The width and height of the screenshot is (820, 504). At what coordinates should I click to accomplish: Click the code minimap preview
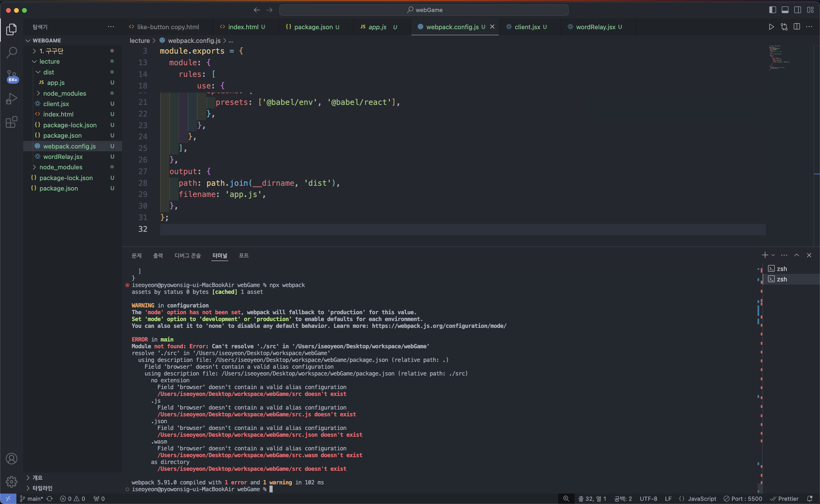pos(778,57)
